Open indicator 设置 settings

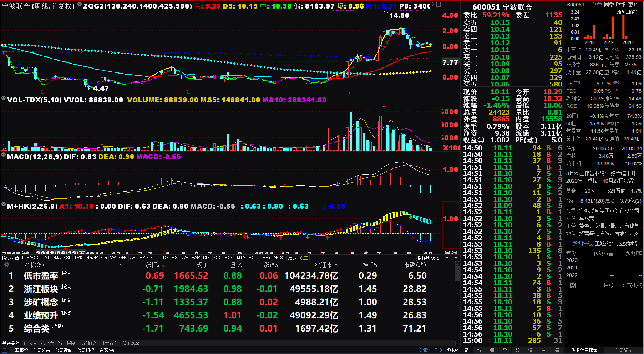pyautogui.click(x=304, y=257)
